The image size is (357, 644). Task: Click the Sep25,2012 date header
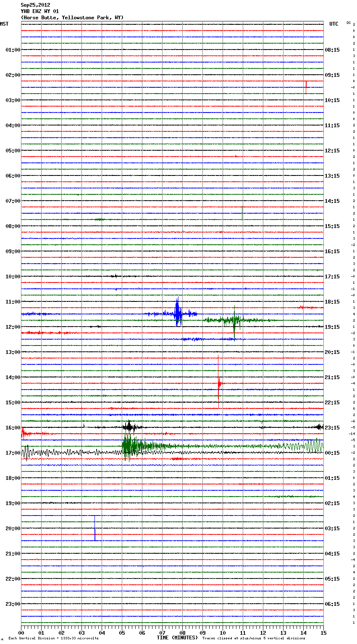pos(35,5)
